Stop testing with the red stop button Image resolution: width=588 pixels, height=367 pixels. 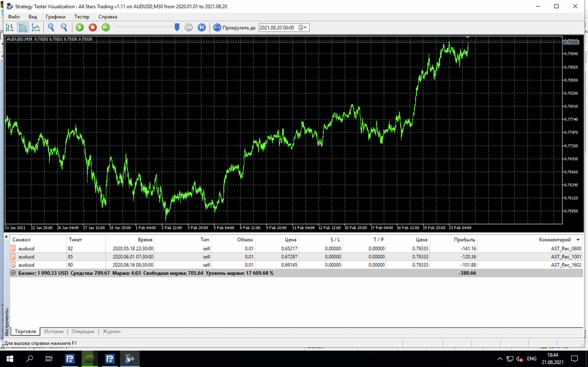pos(93,28)
